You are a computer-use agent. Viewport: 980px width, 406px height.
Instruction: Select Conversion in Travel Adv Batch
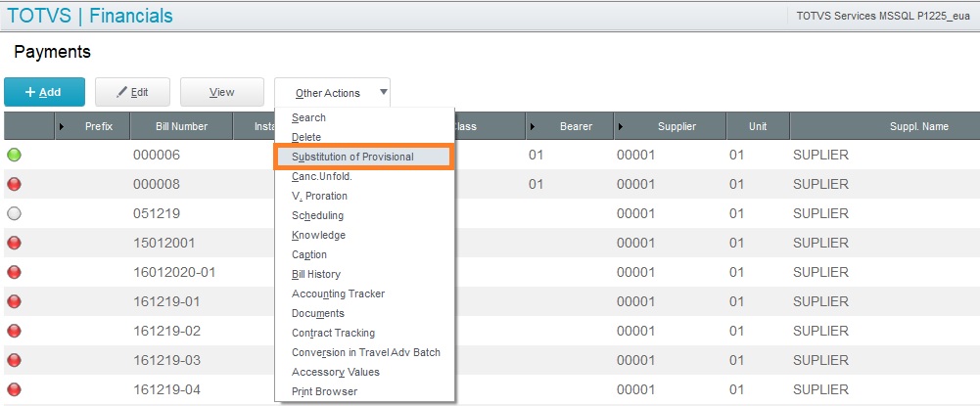[364, 352]
